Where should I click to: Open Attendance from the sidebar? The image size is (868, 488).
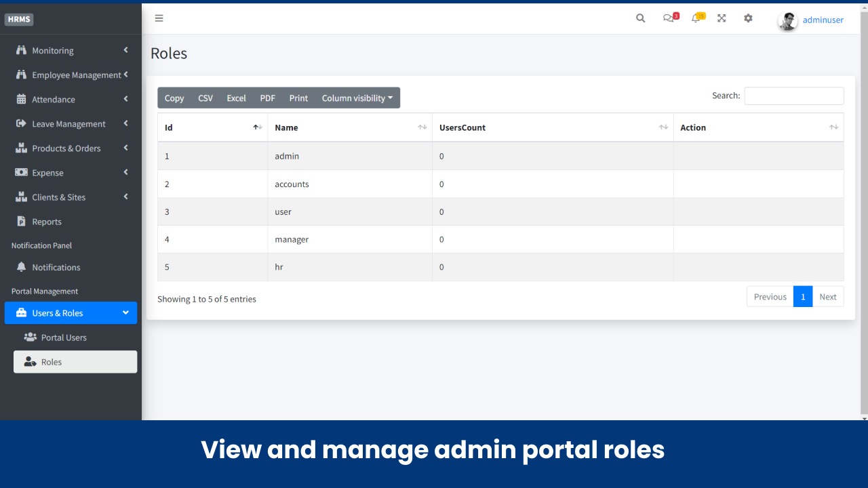pyautogui.click(x=54, y=99)
